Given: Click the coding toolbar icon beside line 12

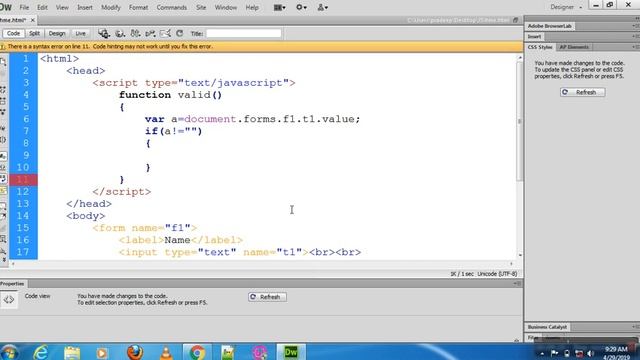Looking at the screenshot, I should (3, 191).
